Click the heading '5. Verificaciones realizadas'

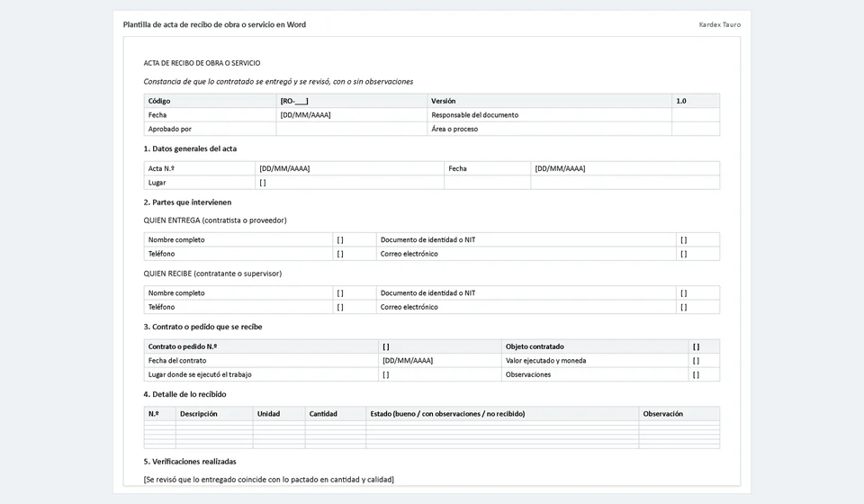190,462
